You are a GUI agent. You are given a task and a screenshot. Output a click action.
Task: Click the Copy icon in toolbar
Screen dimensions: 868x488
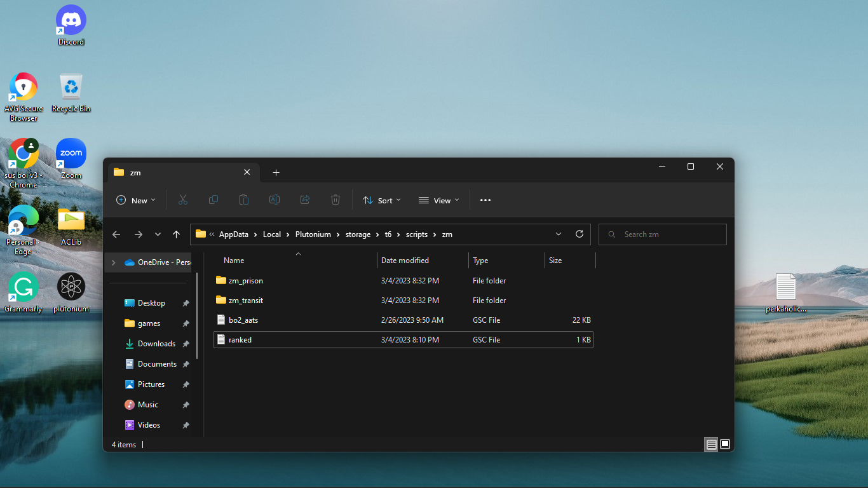pyautogui.click(x=214, y=200)
